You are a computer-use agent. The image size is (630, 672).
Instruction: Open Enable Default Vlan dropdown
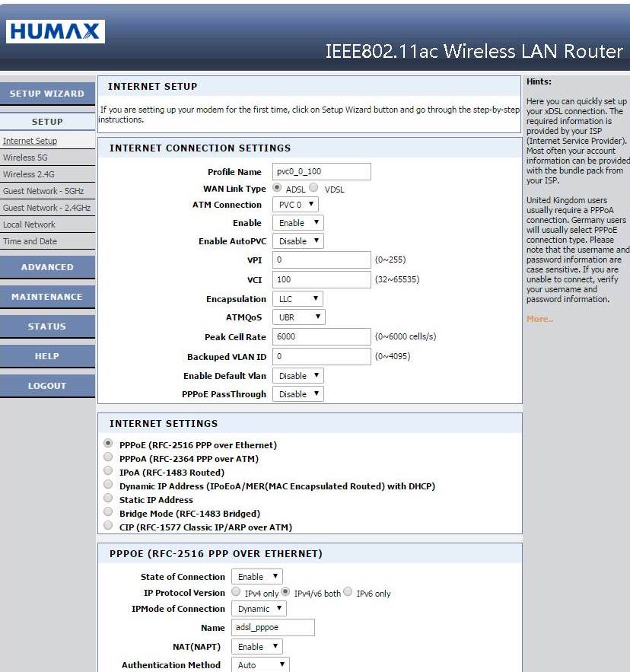tap(297, 376)
